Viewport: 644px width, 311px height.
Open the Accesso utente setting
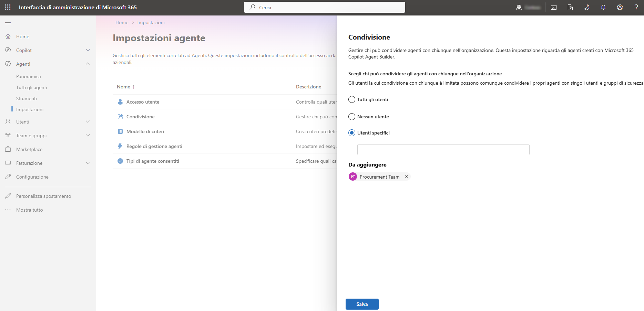click(x=143, y=102)
